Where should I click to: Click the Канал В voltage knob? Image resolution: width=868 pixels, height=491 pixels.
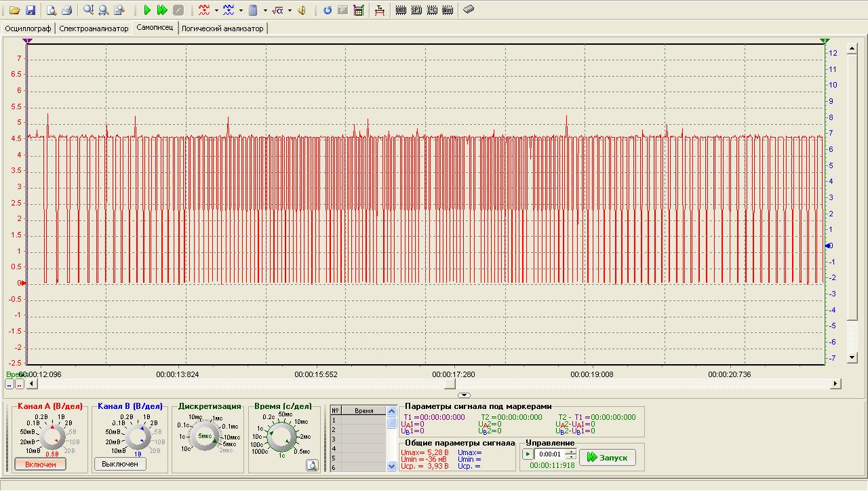coord(138,437)
